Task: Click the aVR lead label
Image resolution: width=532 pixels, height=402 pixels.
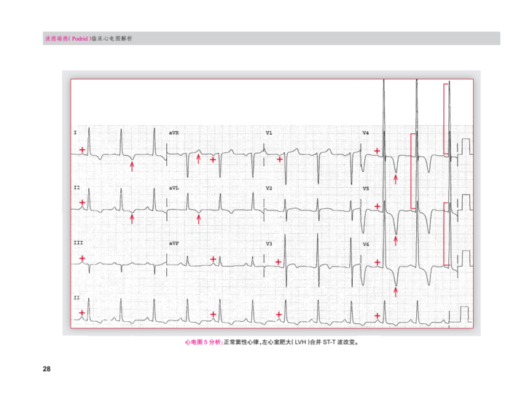Action: pos(173,133)
